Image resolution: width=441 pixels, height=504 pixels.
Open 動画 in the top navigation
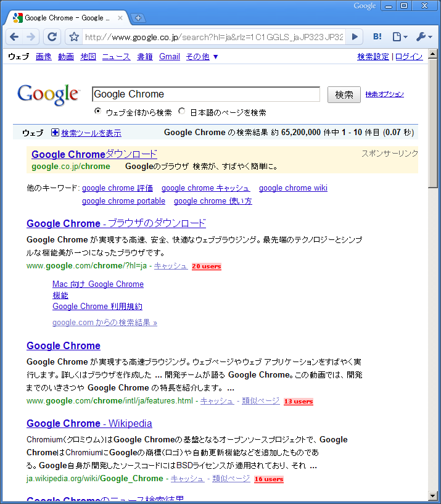[x=66, y=57]
